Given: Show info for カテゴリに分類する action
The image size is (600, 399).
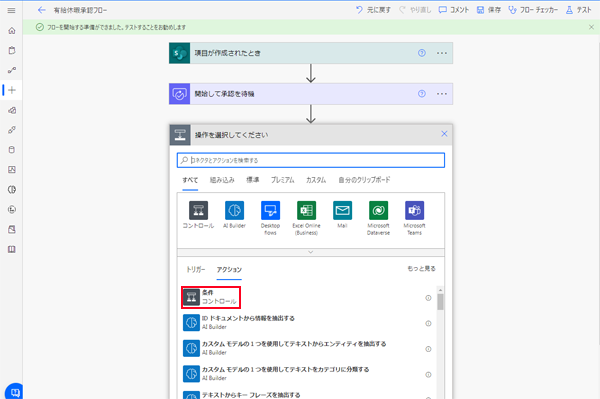Looking at the screenshot, I should pos(428,375).
